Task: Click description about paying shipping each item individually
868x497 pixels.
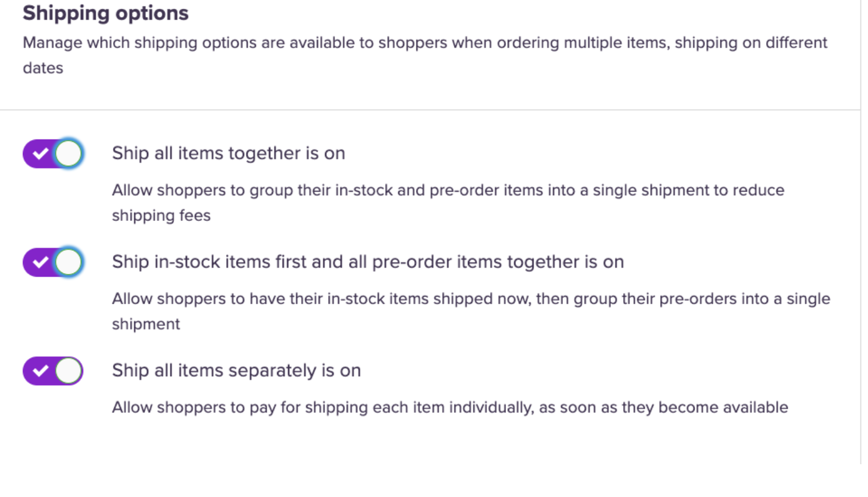Action: [x=450, y=407]
